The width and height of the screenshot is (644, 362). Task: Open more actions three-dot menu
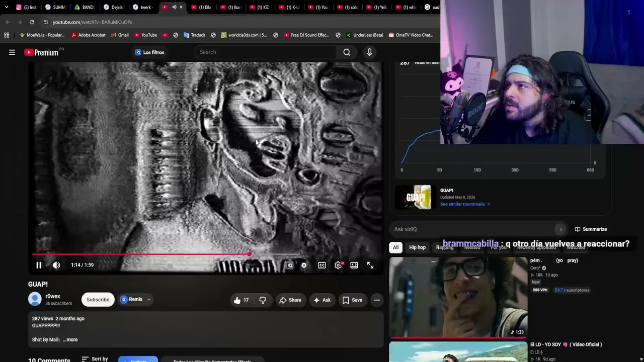pyautogui.click(x=377, y=300)
